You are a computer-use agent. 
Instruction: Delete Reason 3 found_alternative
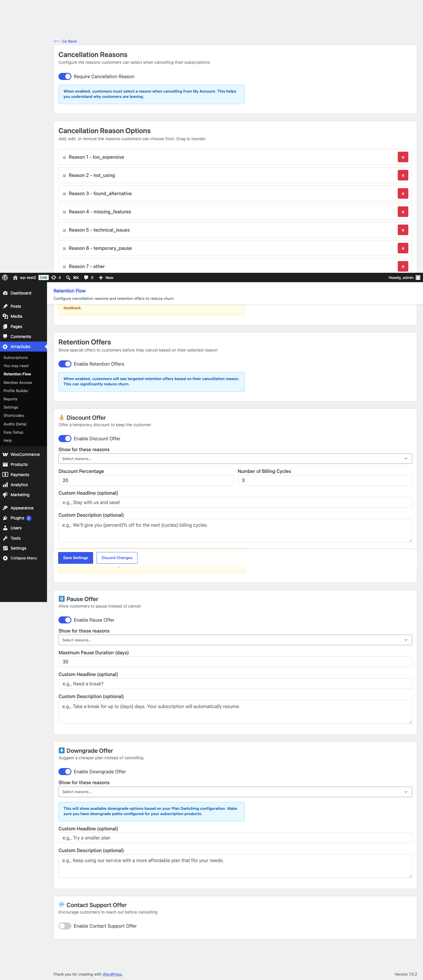coord(403,194)
